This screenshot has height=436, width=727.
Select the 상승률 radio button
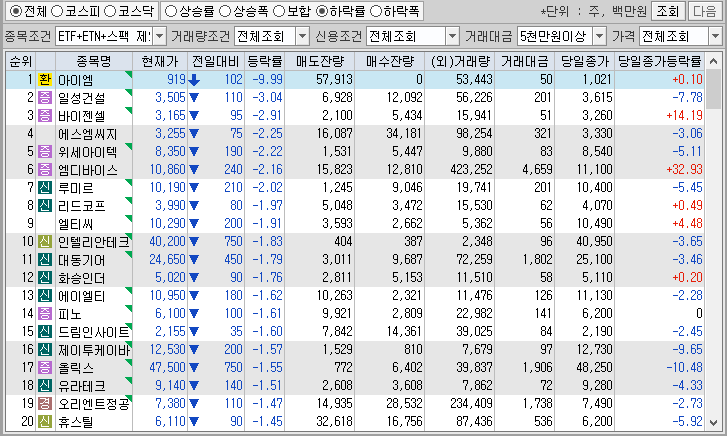171,11
